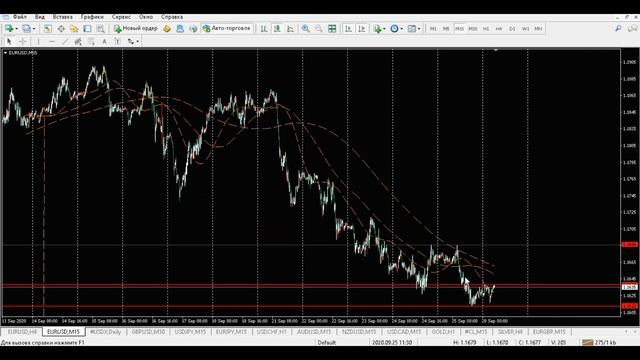Switch to the GOLD,H1 chart tab
640x360 pixels.
tap(443, 332)
